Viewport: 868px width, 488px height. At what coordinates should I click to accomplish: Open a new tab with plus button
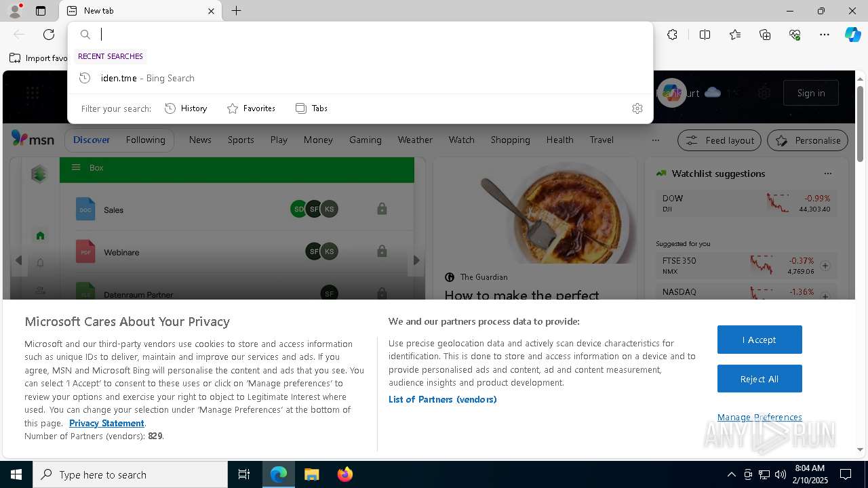236,11
